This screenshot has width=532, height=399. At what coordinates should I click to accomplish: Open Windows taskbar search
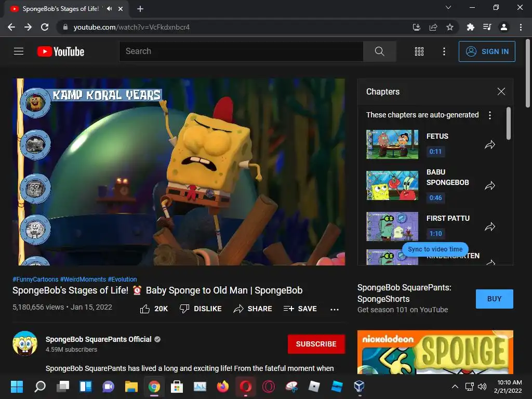click(40, 386)
